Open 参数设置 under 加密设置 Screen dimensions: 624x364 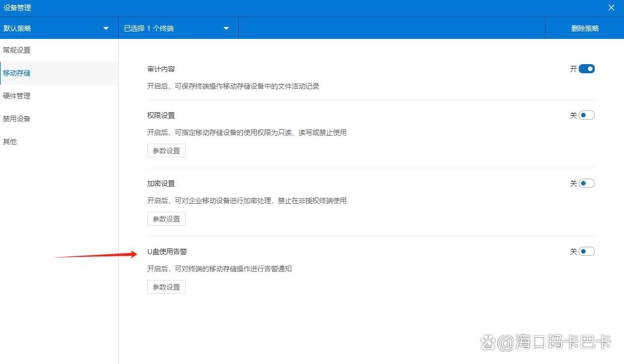[x=166, y=218]
